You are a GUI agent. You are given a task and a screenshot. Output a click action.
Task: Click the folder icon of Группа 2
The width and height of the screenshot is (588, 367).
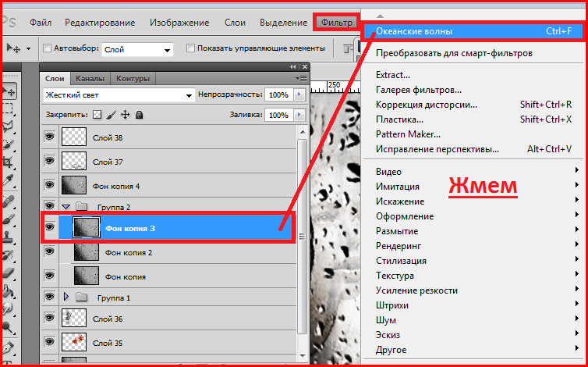coord(81,207)
